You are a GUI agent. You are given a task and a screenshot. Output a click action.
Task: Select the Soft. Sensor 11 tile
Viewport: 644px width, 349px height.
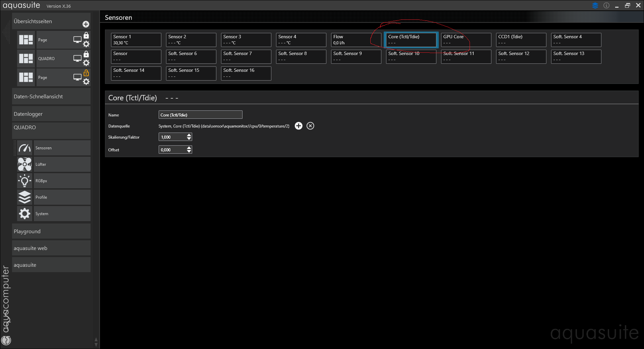click(466, 57)
